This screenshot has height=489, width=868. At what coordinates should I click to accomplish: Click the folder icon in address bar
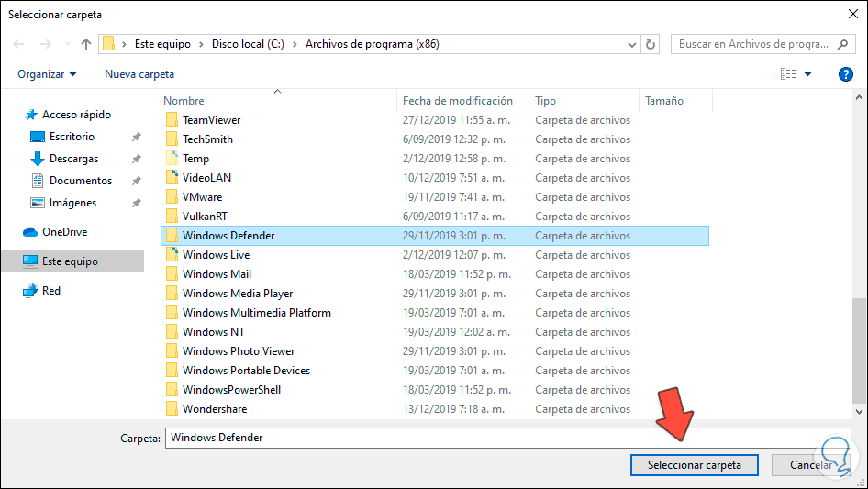[109, 44]
